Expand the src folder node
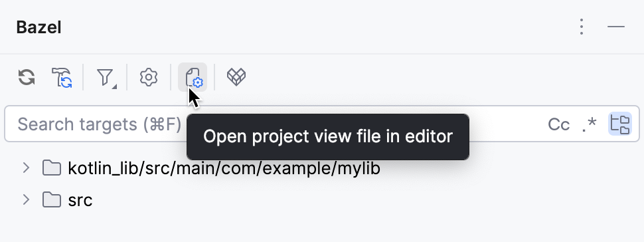Screen dimensions: 644x242 27,200
